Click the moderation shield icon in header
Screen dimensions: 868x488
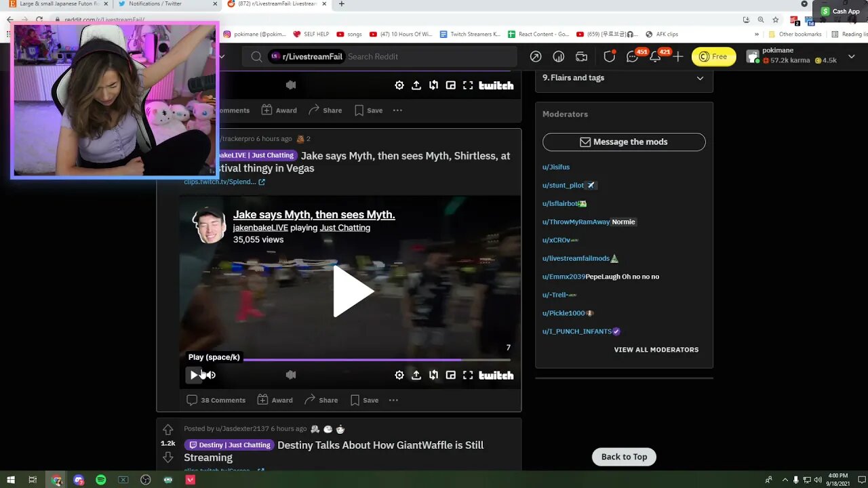[610, 57]
